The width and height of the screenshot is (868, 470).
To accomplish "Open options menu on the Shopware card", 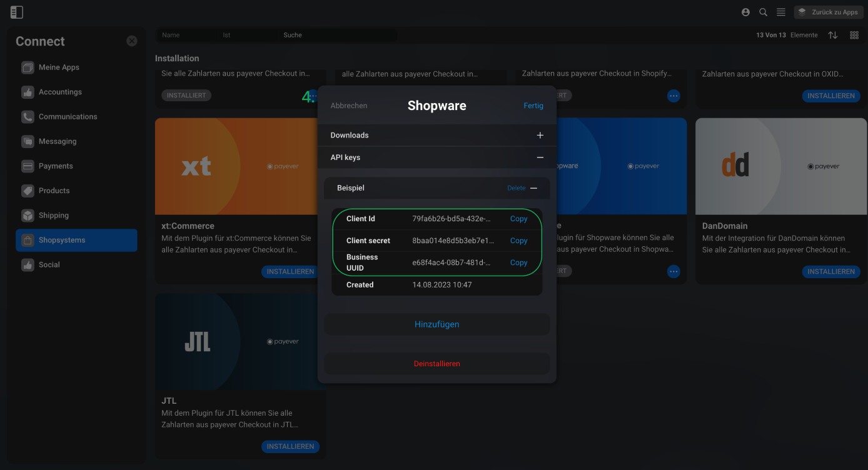I will coord(674,271).
